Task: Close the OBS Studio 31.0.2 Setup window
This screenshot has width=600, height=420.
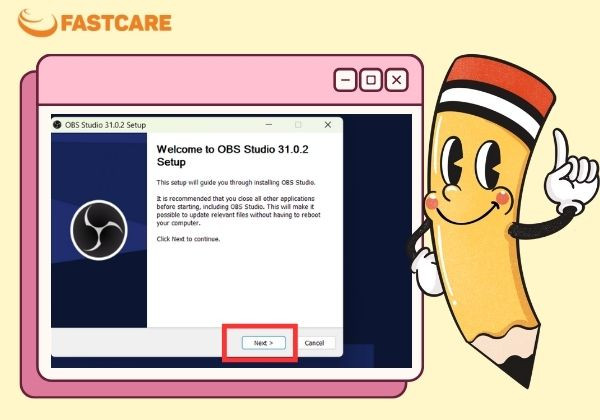Action: 328,125
